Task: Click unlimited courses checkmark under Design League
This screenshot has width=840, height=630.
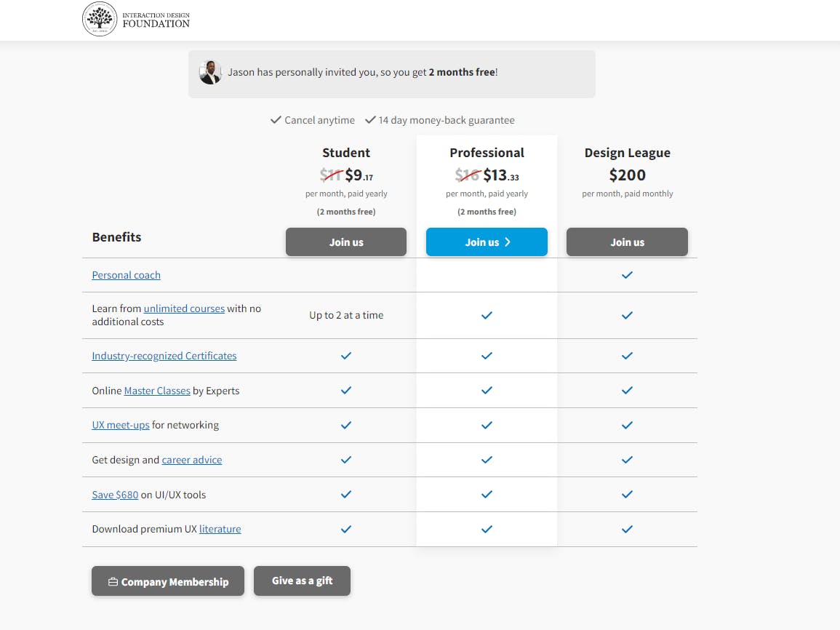Action: 627,315
